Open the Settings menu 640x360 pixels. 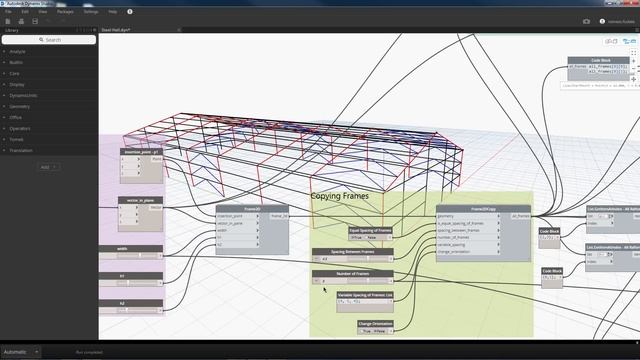(91, 12)
